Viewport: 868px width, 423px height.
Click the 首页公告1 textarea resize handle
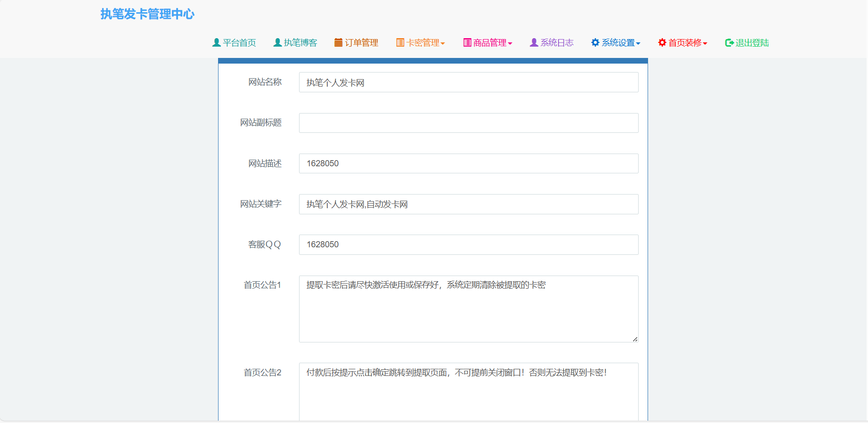point(635,339)
